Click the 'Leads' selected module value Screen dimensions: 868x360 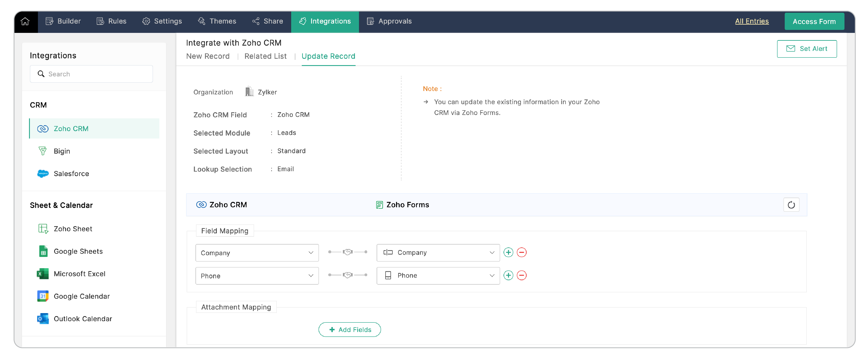(287, 133)
